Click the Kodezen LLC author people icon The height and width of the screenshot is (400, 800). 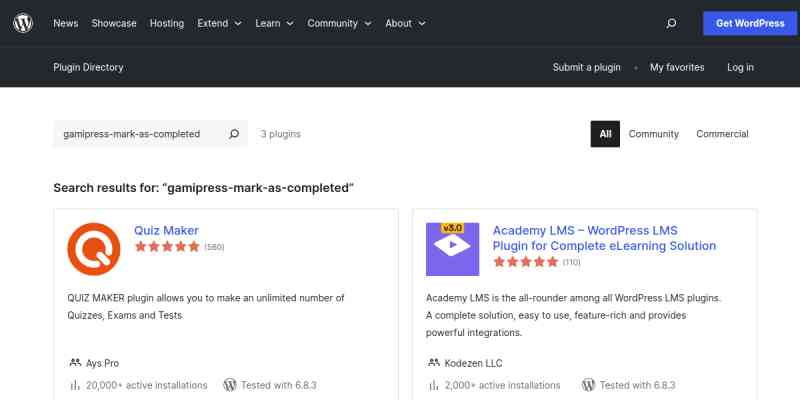point(434,363)
